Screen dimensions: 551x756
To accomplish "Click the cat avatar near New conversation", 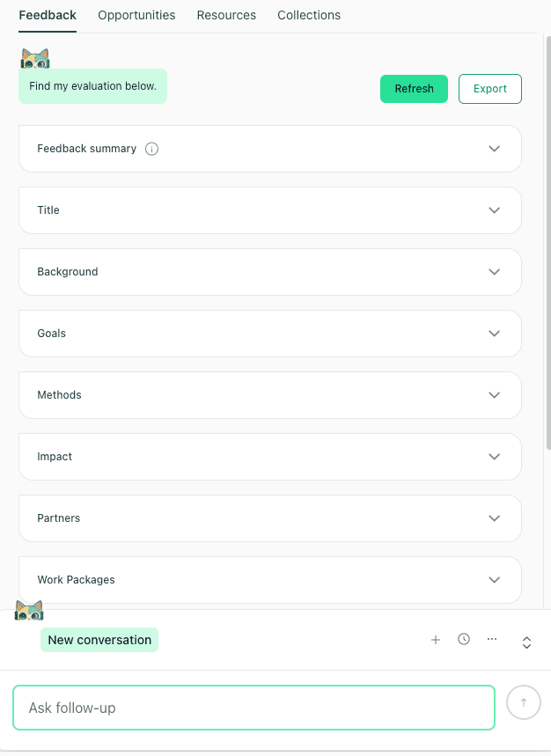I will click(29, 609).
